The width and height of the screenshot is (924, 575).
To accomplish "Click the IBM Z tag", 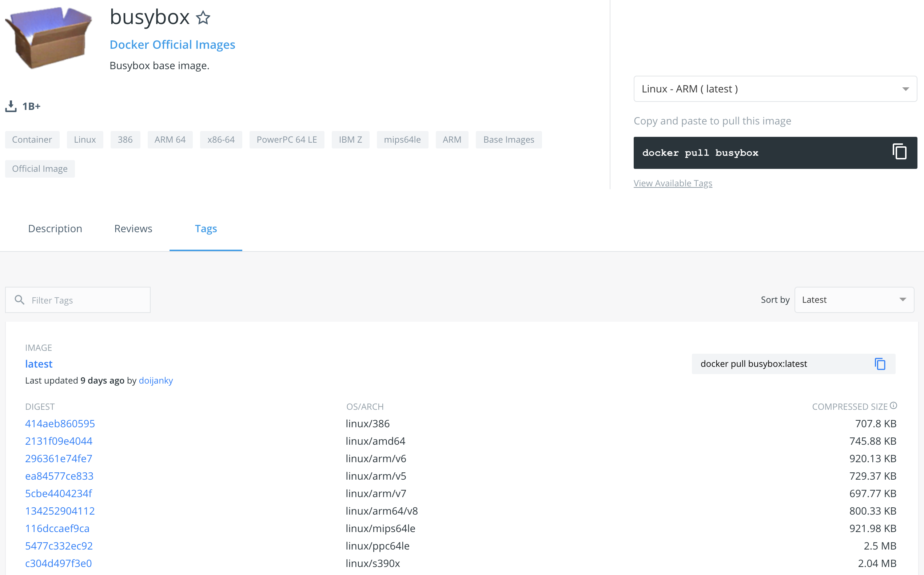I will point(350,140).
